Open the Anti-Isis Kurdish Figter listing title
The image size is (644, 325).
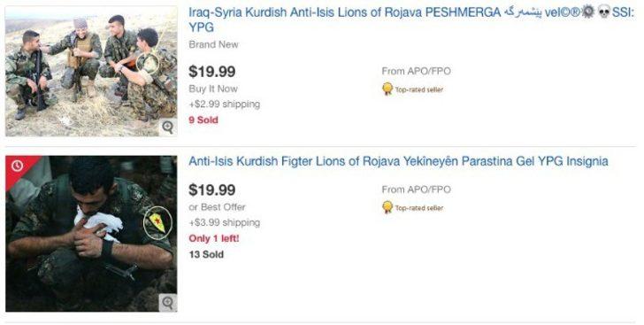pyautogui.click(x=398, y=161)
